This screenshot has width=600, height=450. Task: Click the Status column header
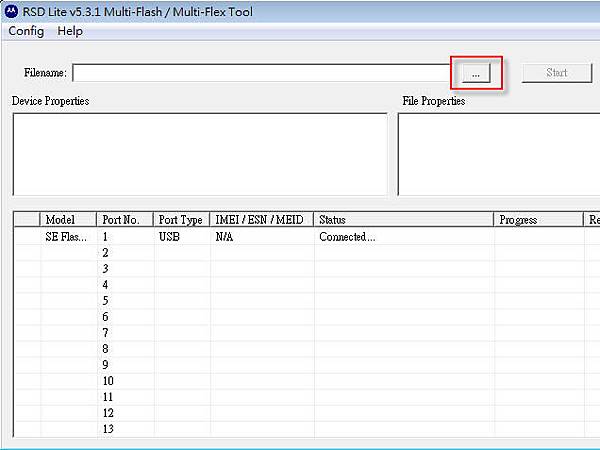point(404,220)
